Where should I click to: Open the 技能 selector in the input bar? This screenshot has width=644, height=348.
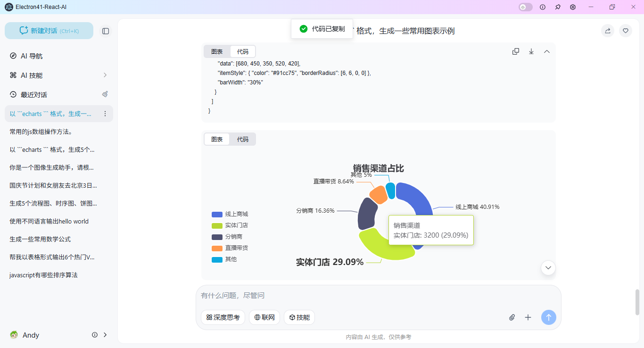pos(299,317)
